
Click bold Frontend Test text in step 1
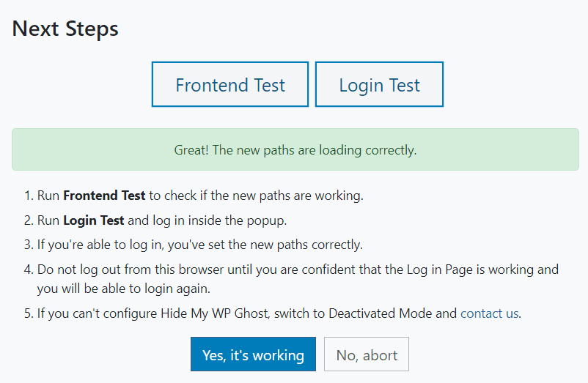pos(104,196)
